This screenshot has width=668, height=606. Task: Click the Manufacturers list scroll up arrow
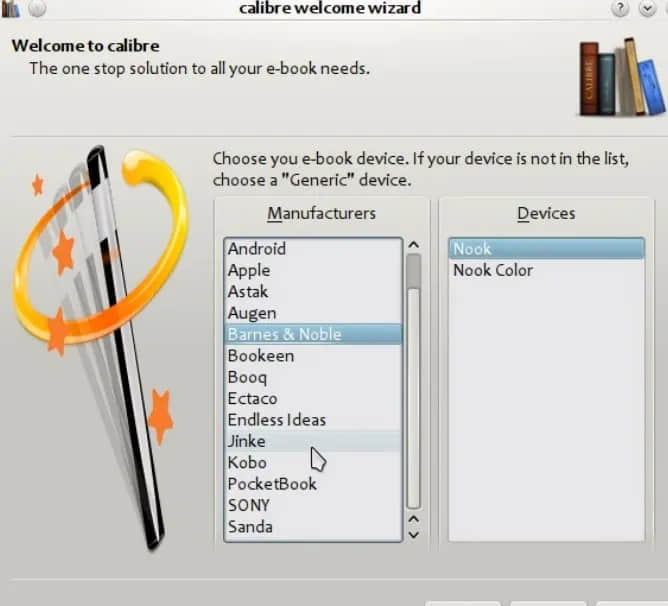[x=413, y=245]
